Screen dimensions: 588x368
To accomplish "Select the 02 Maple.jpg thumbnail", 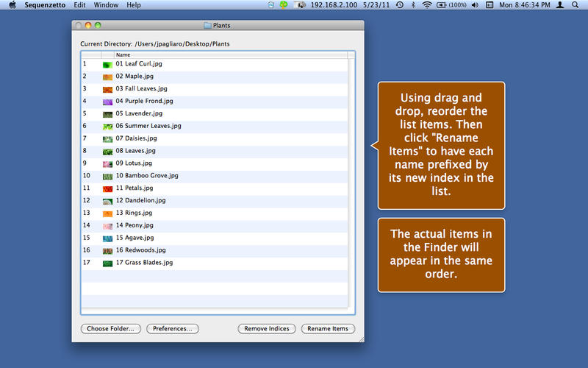I will click(107, 77).
